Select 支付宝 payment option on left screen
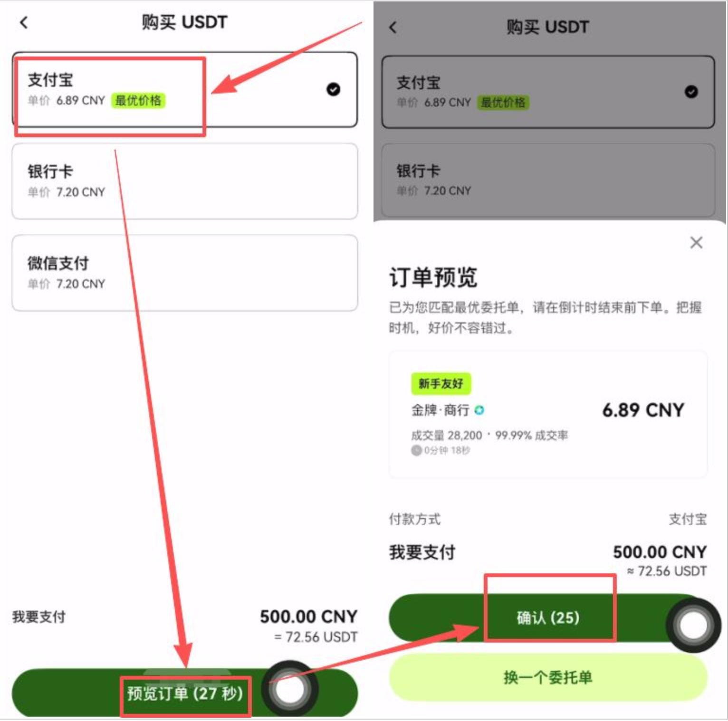This screenshot has height=721, width=728. point(184,90)
